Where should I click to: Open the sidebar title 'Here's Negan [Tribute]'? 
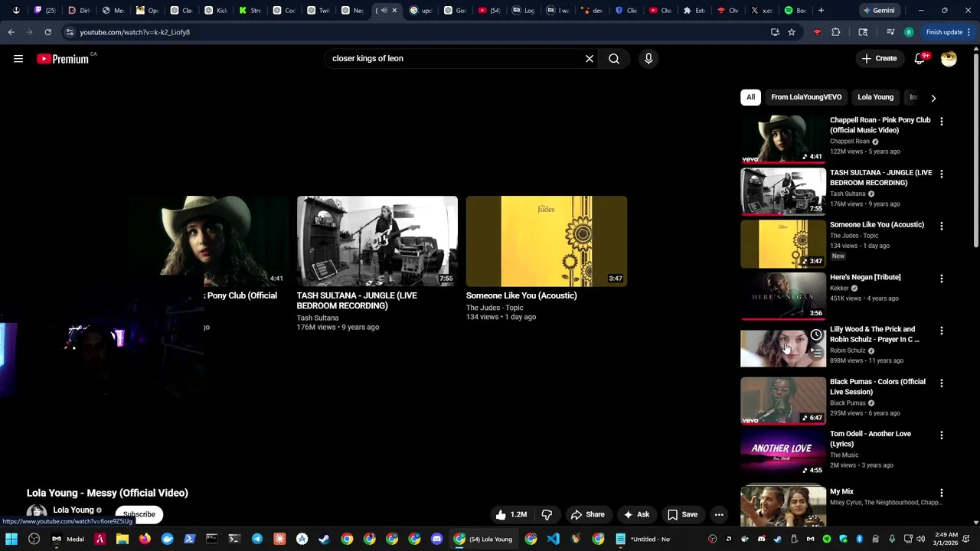coord(865,277)
